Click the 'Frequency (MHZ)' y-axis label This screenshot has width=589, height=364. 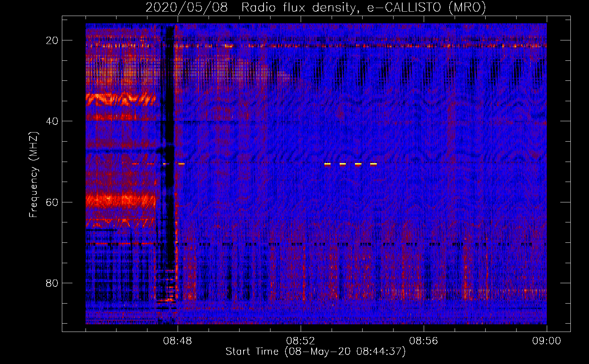pyautogui.click(x=33, y=175)
